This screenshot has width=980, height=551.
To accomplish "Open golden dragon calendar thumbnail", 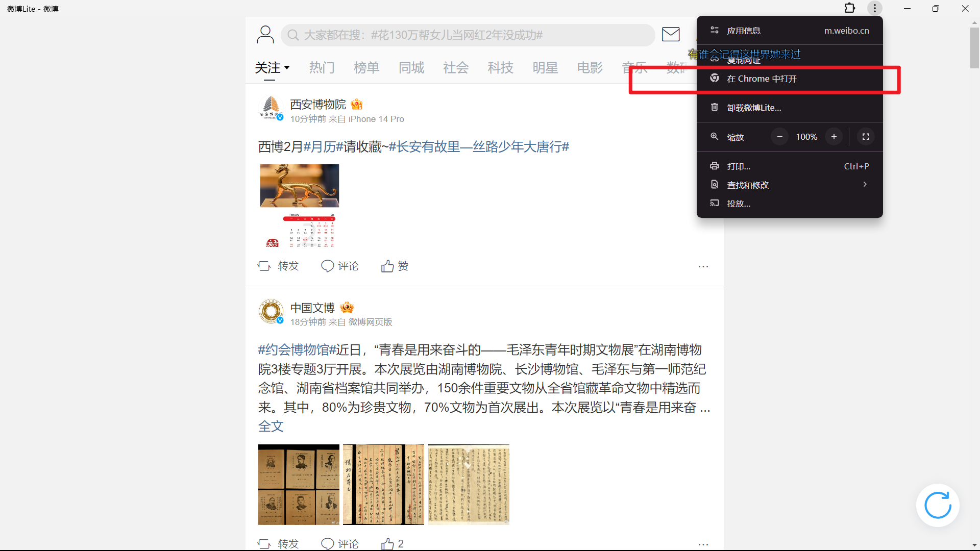I will click(299, 206).
